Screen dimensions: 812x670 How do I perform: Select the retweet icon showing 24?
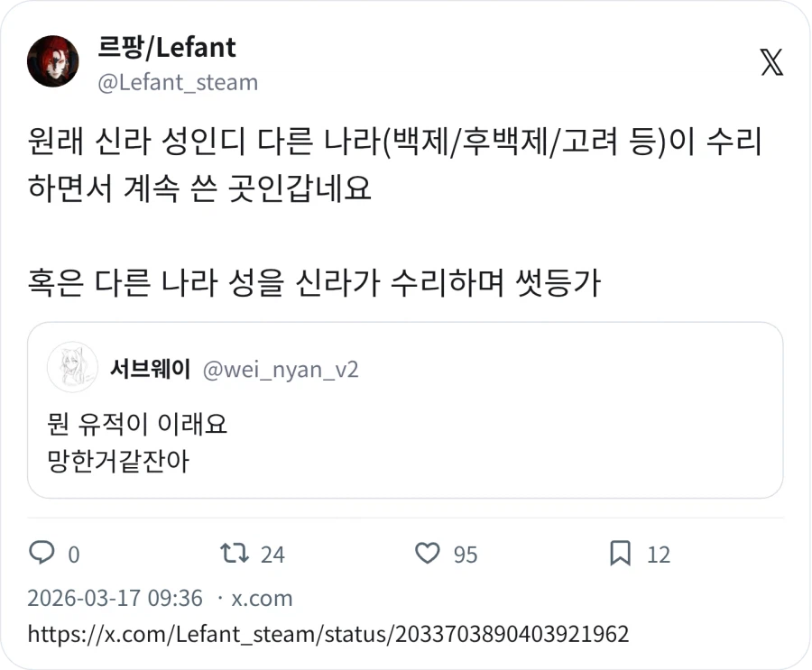(235, 555)
